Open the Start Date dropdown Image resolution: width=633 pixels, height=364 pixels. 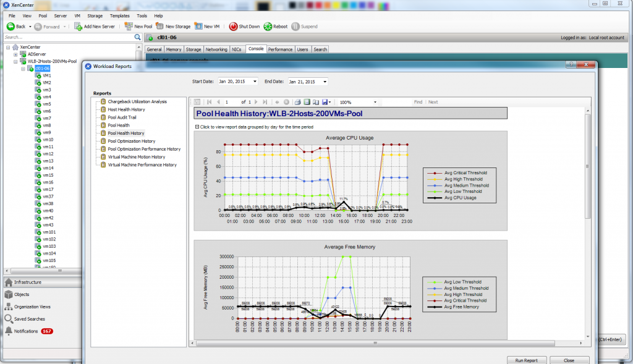click(x=255, y=82)
